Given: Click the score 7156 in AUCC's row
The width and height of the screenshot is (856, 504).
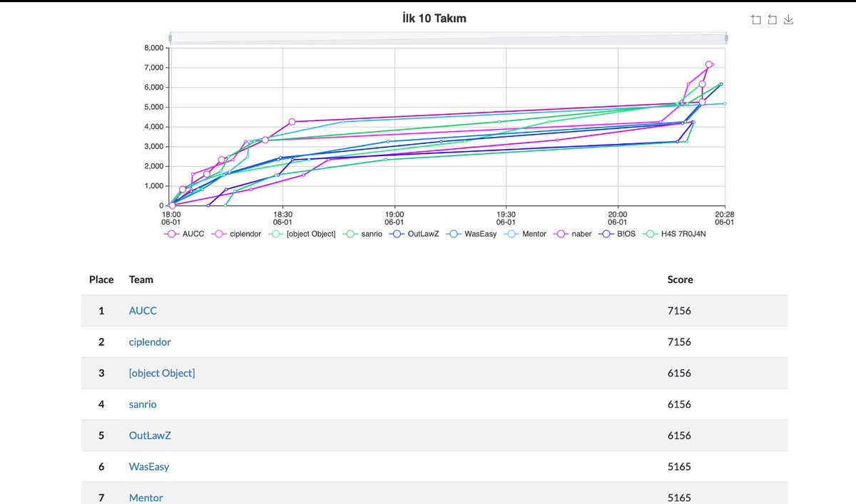Looking at the screenshot, I should 679,311.
